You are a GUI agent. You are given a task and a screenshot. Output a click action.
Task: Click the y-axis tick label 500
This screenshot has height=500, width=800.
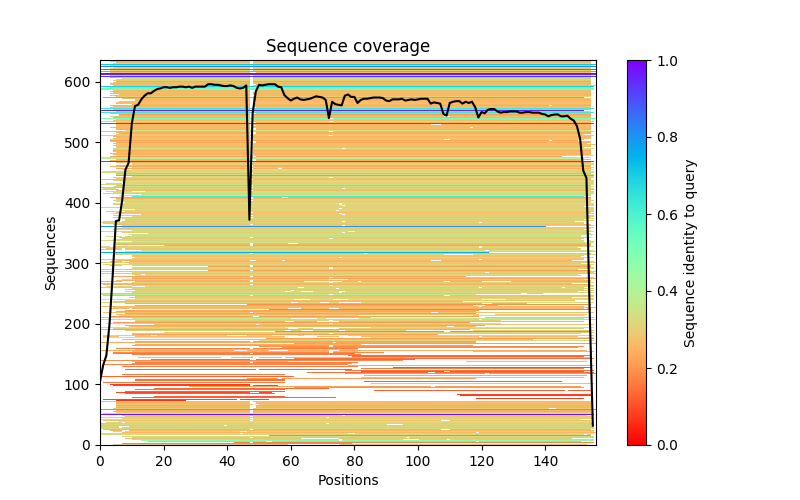82,143
